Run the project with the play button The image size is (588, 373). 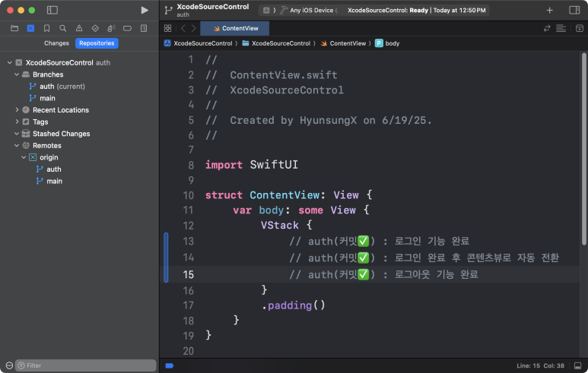pyautogui.click(x=145, y=10)
